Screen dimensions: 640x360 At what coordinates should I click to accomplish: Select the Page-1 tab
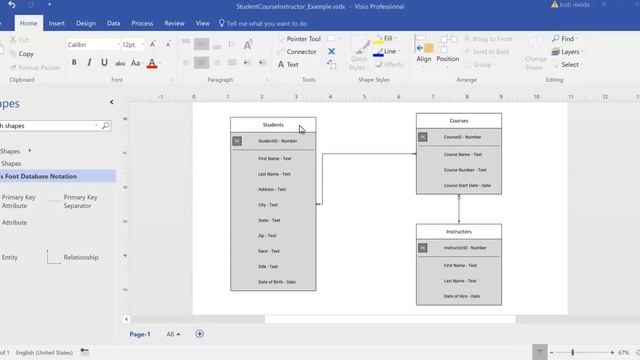140,334
